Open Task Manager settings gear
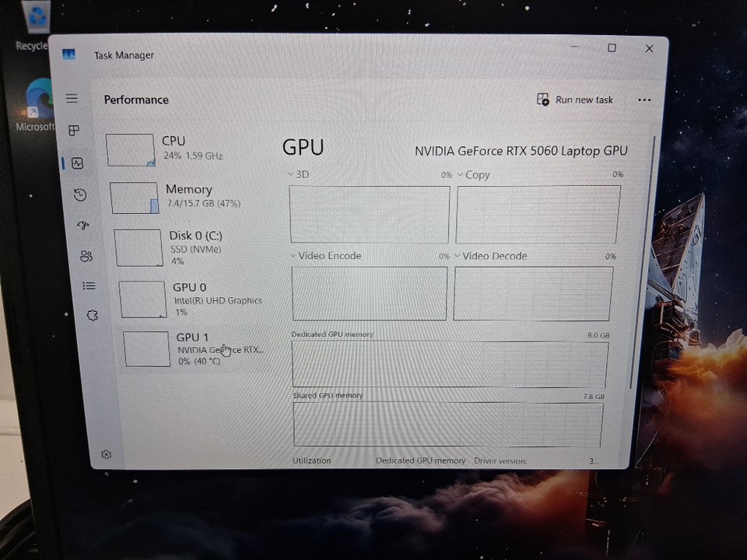 click(x=107, y=454)
